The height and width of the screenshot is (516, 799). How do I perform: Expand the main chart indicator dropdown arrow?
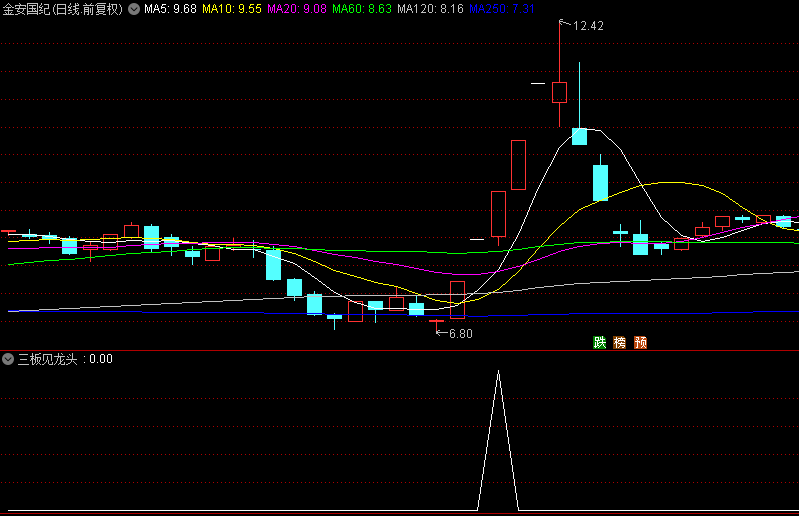134,9
